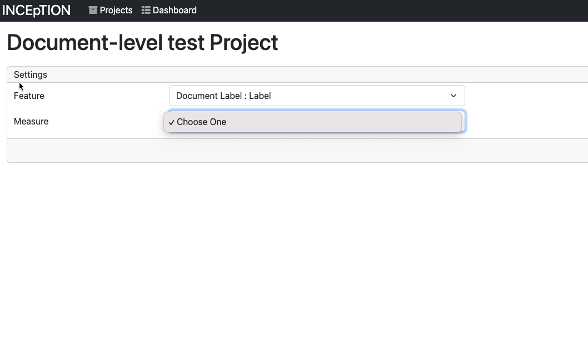
Task: Click the INCEpTION logo in the top bar
Action: pyautogui.click(x=36, y=10)
